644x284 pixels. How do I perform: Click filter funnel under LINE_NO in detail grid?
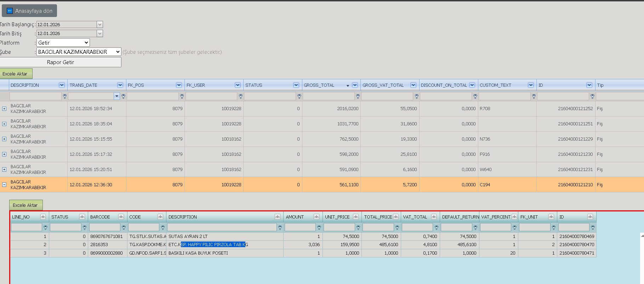pos(45,227)
